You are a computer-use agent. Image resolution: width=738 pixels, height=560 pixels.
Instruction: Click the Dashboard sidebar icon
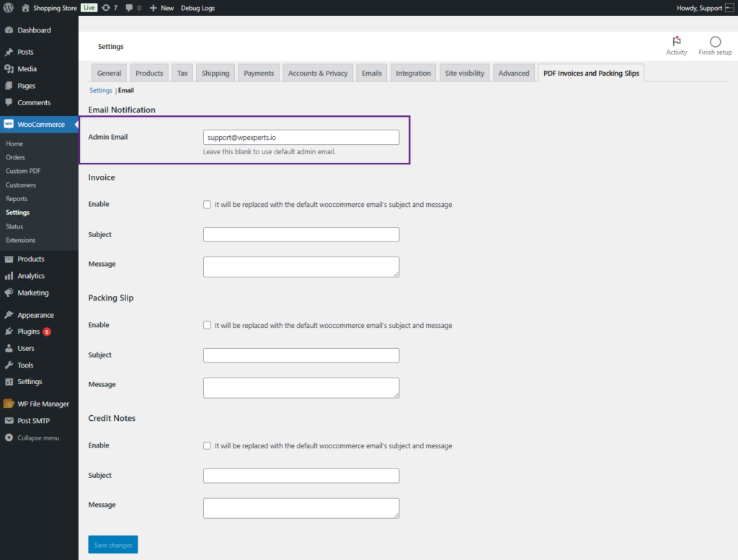9,30
